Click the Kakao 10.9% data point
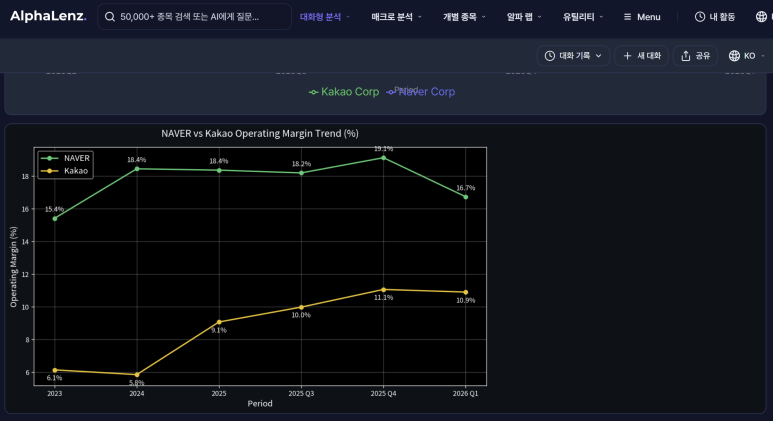The height and width of the screenshot is (421, 773). click(466, 292)
